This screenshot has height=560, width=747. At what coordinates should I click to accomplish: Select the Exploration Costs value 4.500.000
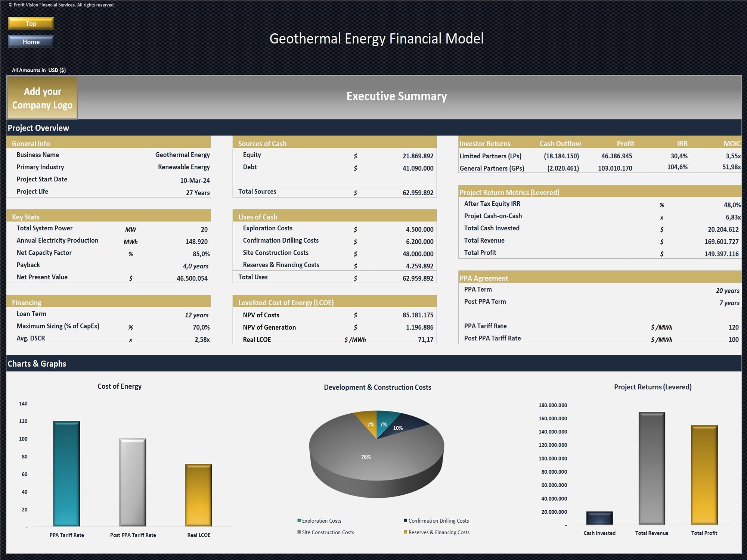pos(420,229)
